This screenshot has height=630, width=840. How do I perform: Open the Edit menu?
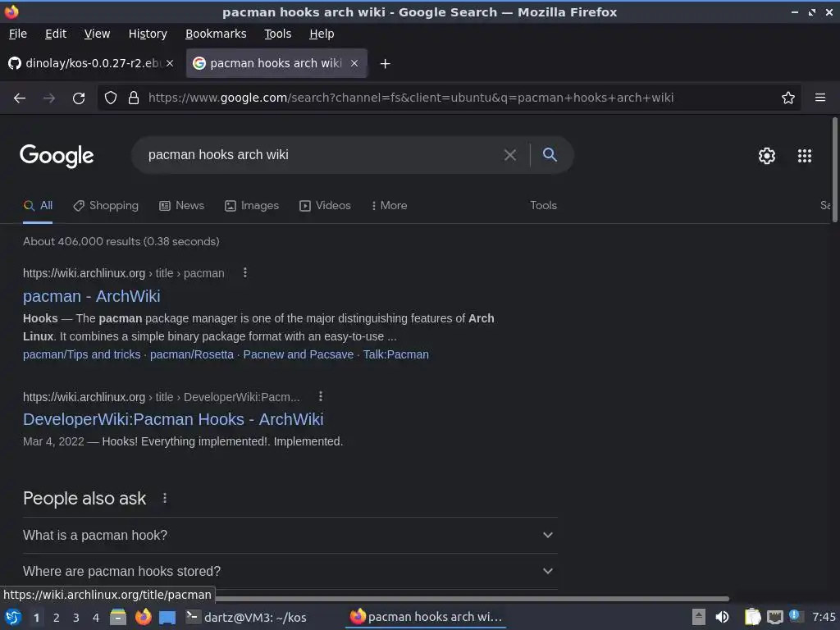(x=56, y=34)
